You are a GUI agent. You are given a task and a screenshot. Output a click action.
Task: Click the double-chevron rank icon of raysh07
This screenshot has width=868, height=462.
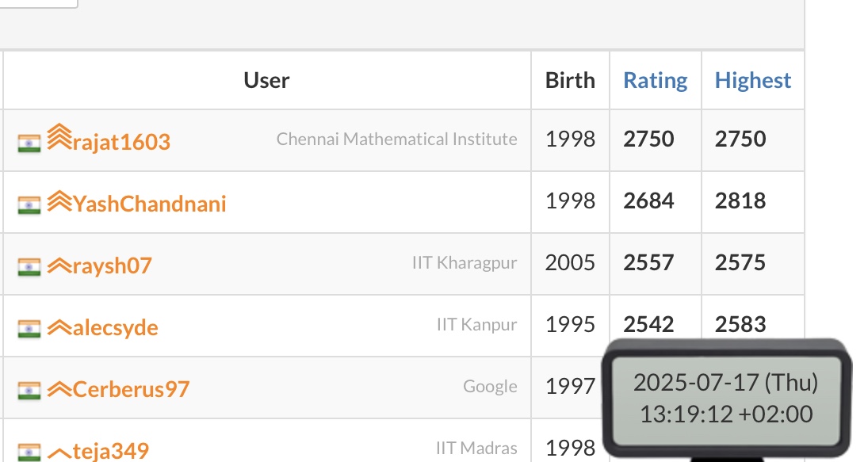tap(59, 266)
